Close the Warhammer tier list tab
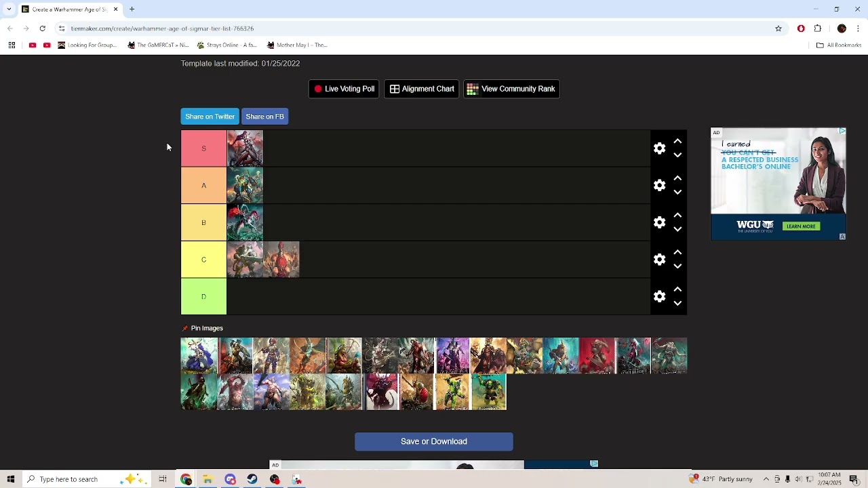This screenshot has height=488, width=868. 115,9
